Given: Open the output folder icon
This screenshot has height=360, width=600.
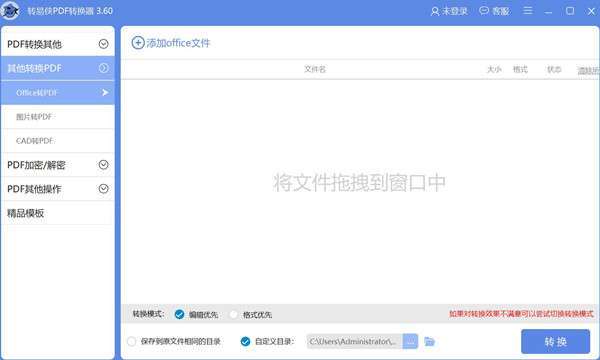Looking at the screenshot, I should pyautogui.click(x=429, y=341).
